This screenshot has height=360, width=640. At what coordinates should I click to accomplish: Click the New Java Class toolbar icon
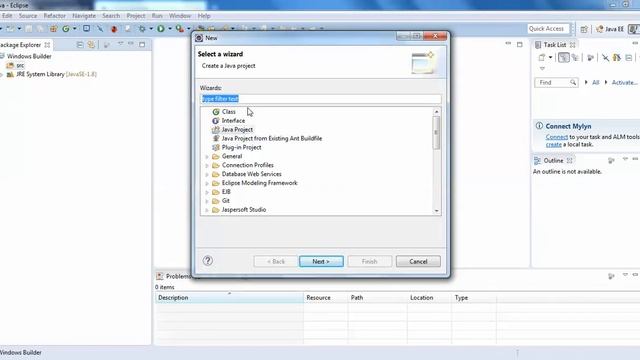66,29
